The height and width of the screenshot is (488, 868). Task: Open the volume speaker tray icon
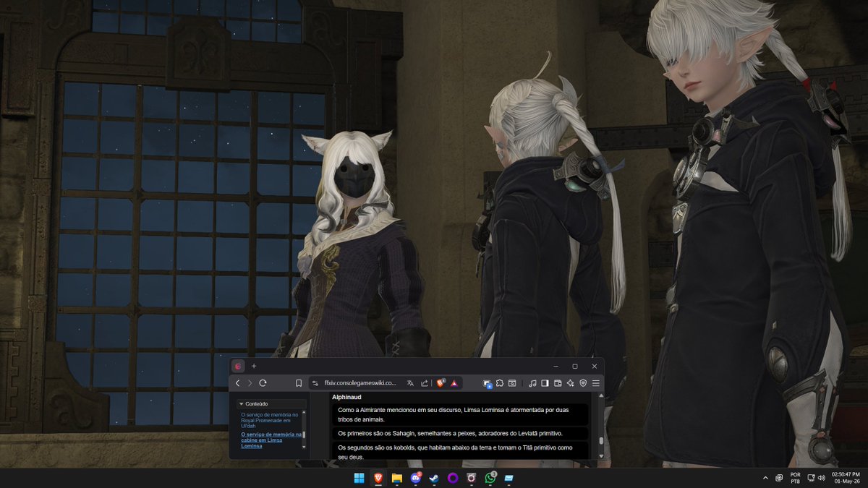(822, 478)
